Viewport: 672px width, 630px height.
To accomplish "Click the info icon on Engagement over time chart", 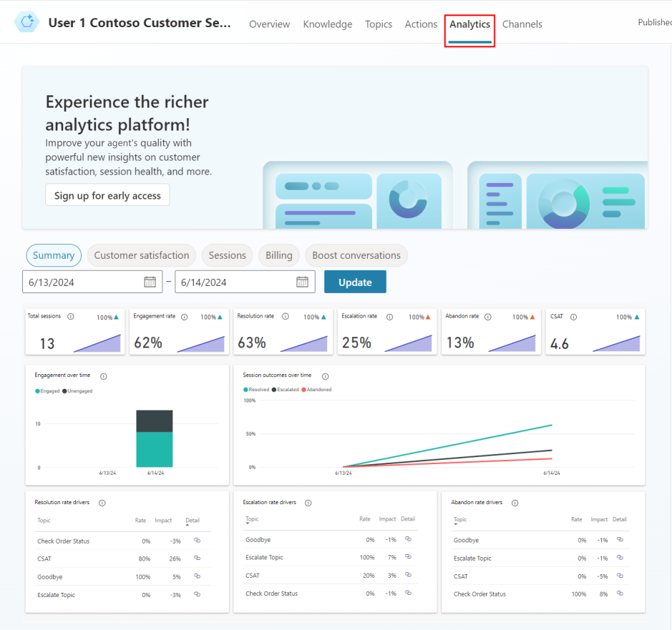I will tap(104, 375).
